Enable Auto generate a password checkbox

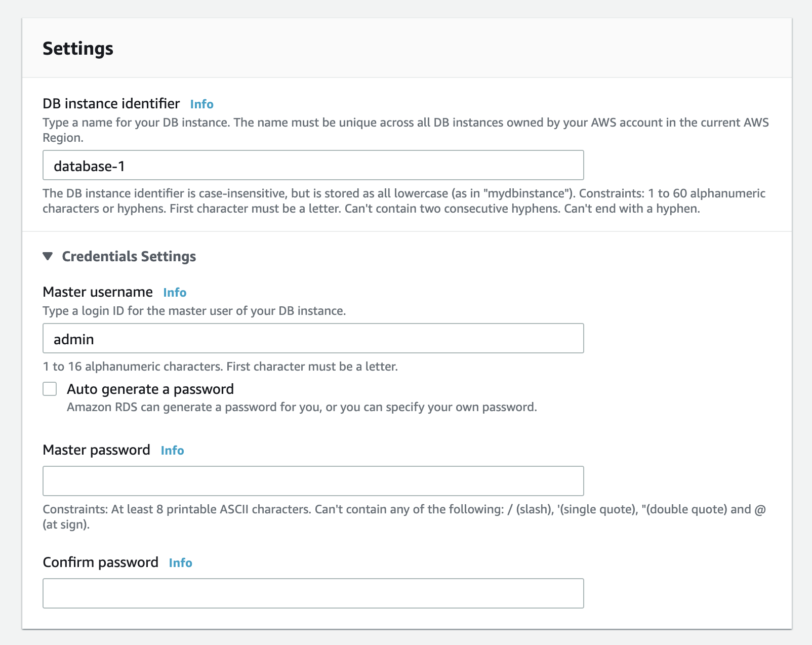(50, 389)
